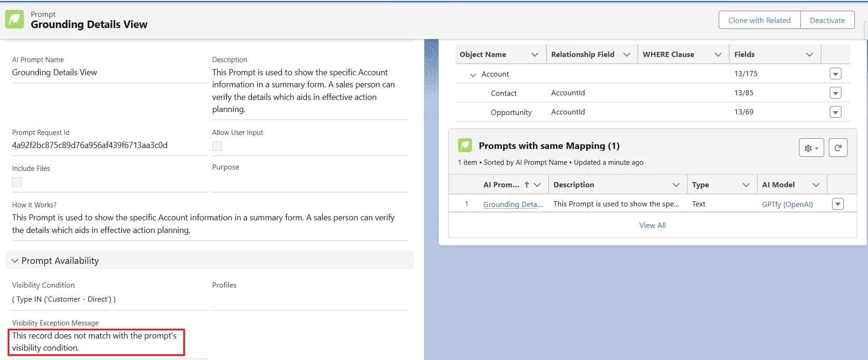
Task: Collapse the Prompt Availability section
Action: point(15,261)
